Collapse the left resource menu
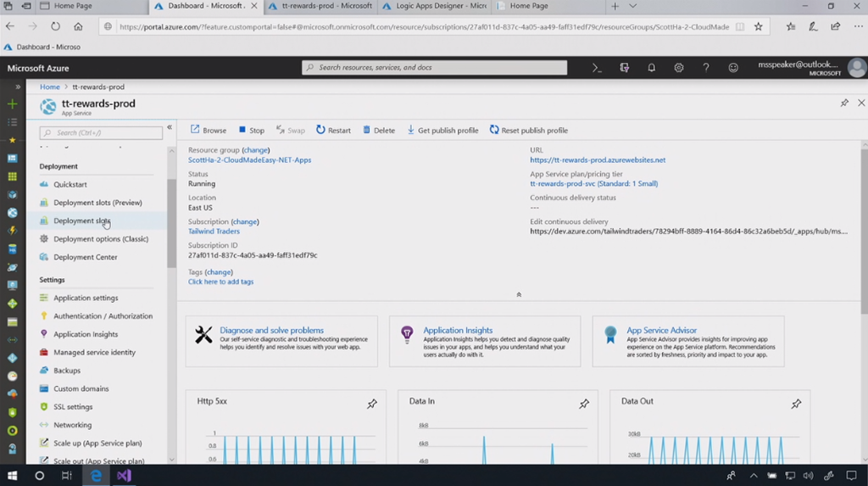This screenshot has height=486, width=868. [x=170, y=128]
